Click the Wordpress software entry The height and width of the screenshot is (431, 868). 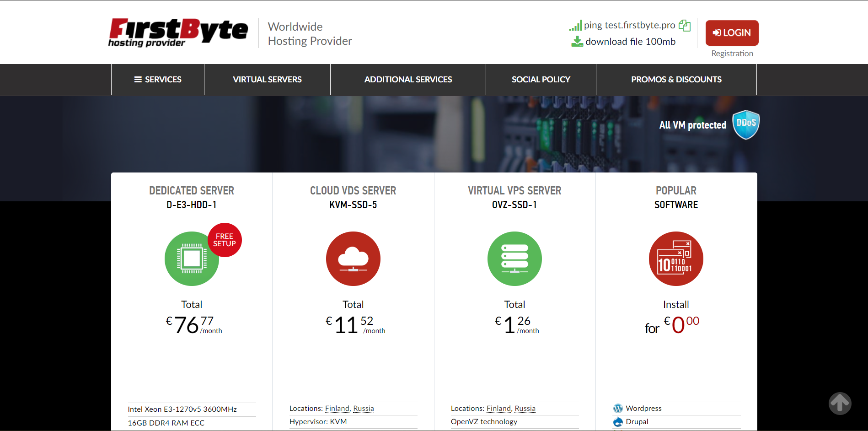point(643,408)
